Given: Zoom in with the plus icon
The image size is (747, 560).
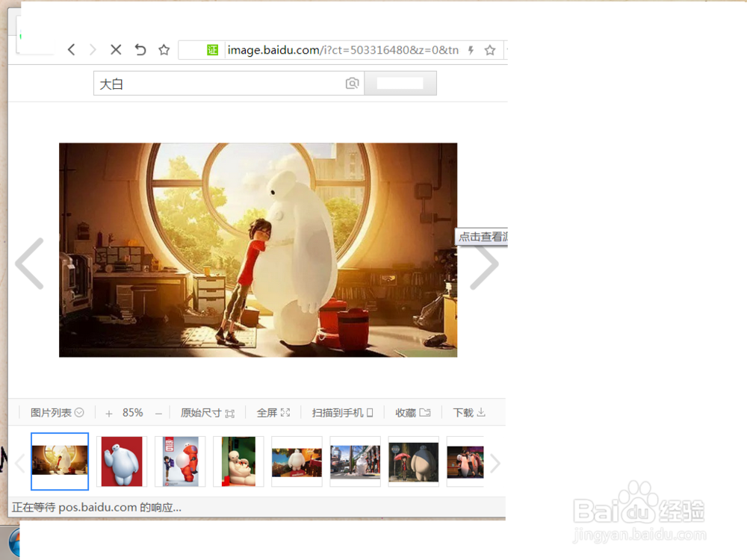Looking at the screenshot, I should coord(109,414).
